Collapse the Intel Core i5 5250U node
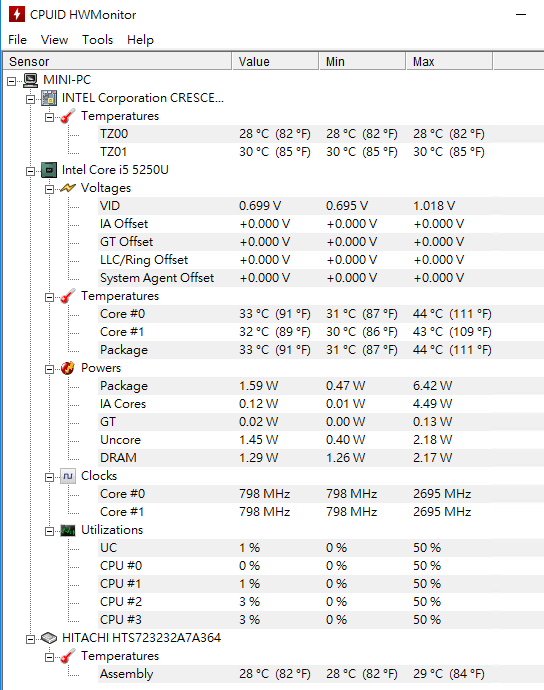This screenshot has width=544, height=690. click(x=30, y=171)
